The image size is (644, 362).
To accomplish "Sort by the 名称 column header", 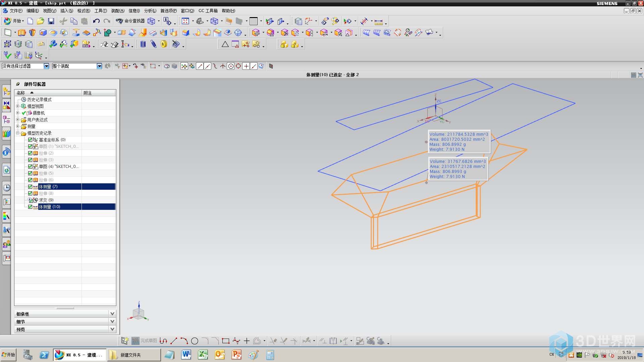I will point(48,93).
